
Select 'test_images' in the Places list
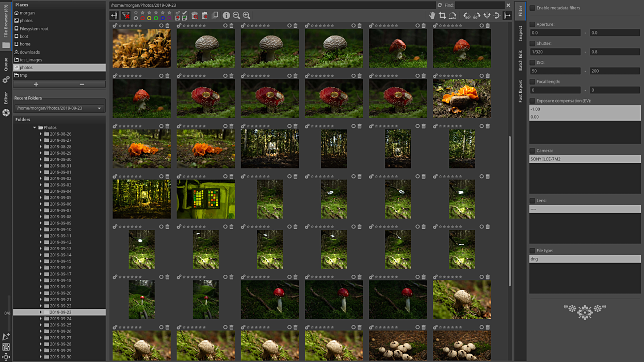(x=31, y=60)
